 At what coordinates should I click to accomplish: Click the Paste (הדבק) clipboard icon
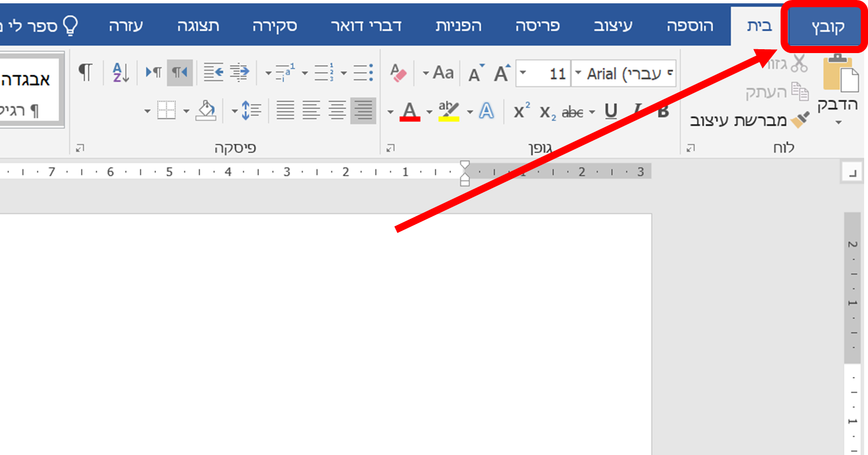pos(840,73)
